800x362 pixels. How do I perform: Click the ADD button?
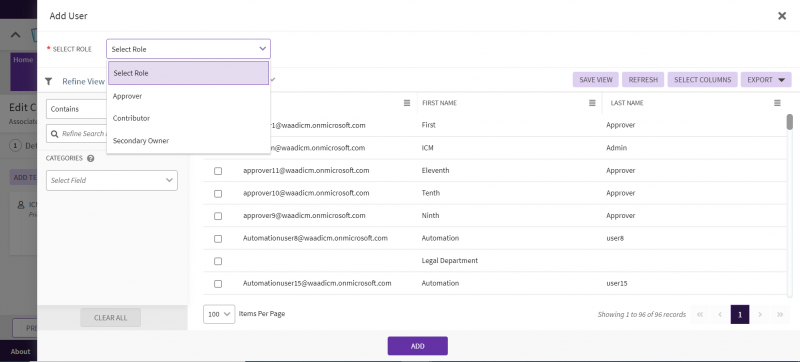pos(417,346)
